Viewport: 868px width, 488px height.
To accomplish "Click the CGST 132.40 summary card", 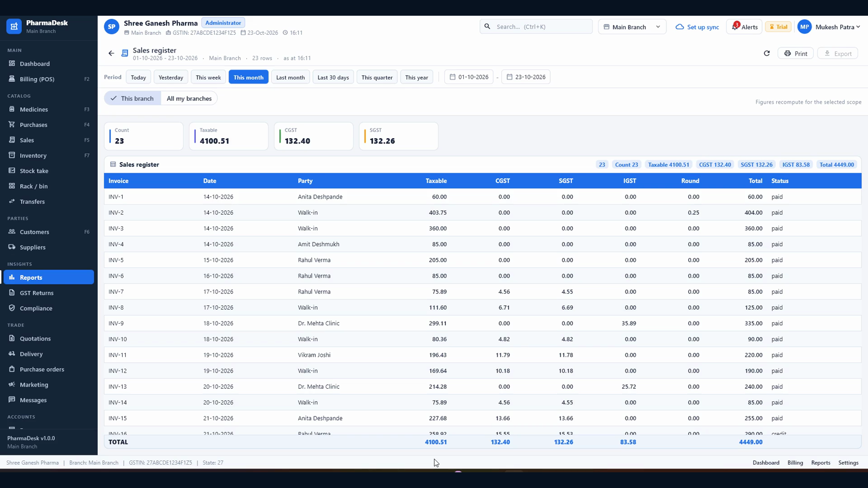I will coord(314,136).
